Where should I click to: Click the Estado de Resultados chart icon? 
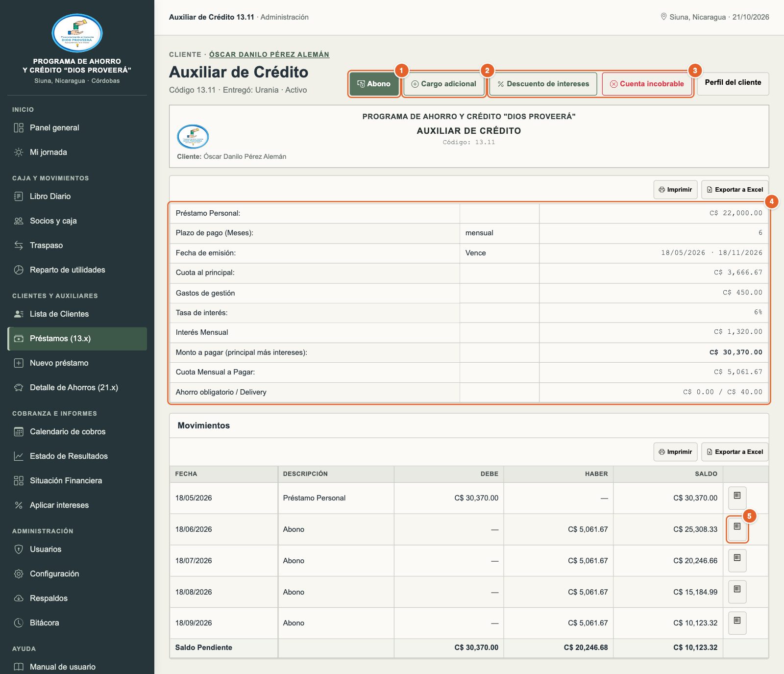coord(19,456)
